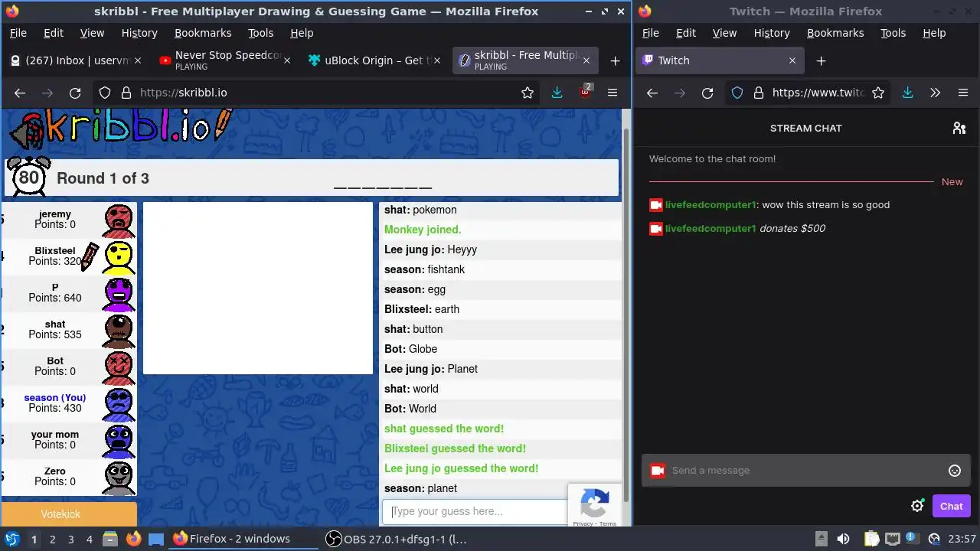This screenshot has height=551, width=980.
Task: Click 'Monkey joined.' chat message
Action: [423, 230]
